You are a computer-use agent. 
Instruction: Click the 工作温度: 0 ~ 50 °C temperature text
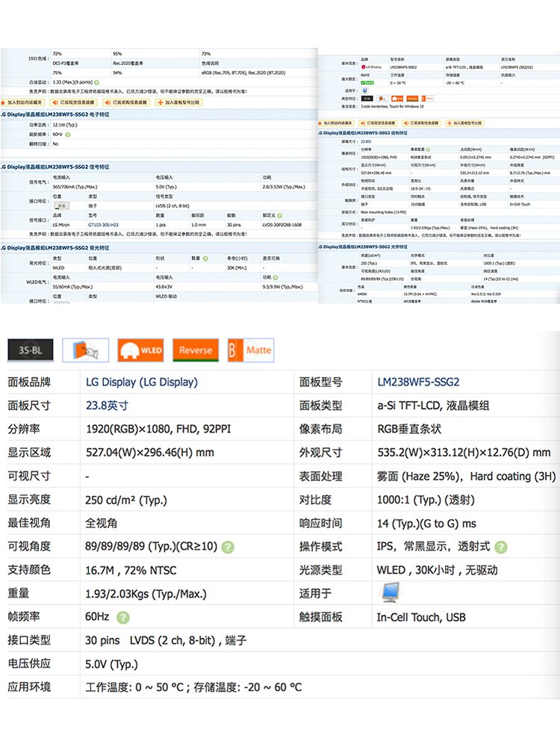point(134,687)
